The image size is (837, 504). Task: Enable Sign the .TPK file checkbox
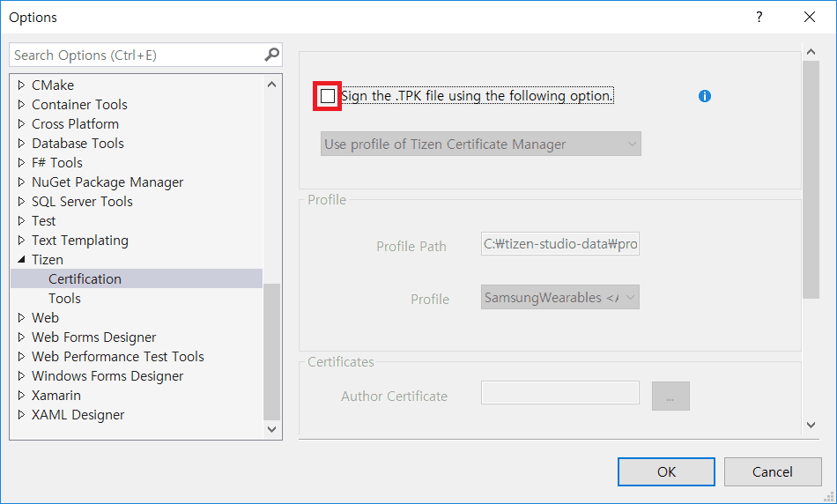click(327, 96)
